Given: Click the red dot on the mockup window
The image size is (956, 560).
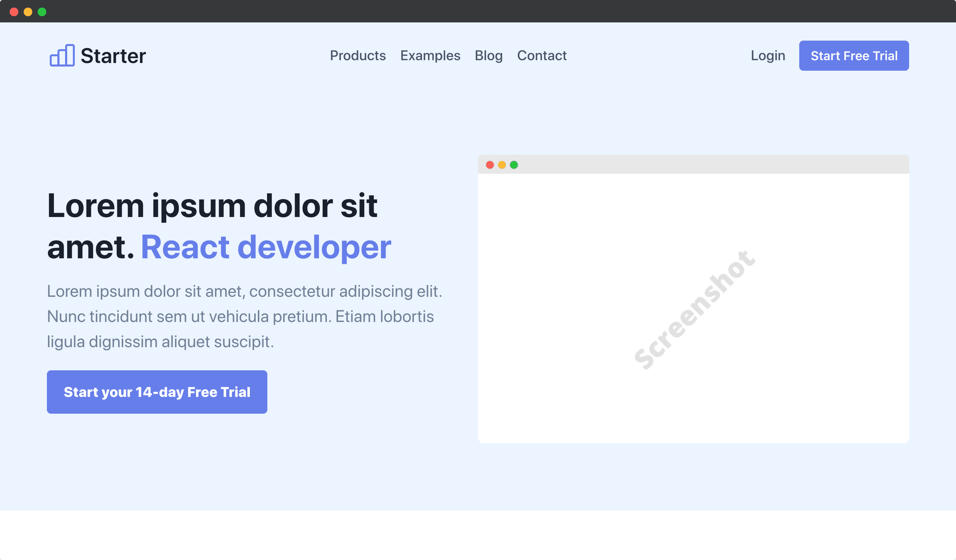Looking at the screenshot, I should (x=490, y=164).
